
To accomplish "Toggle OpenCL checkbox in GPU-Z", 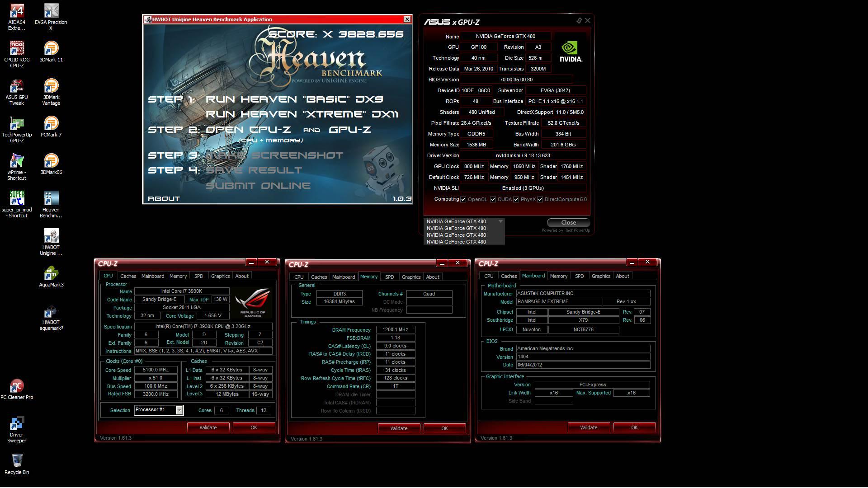I will 463,199.
